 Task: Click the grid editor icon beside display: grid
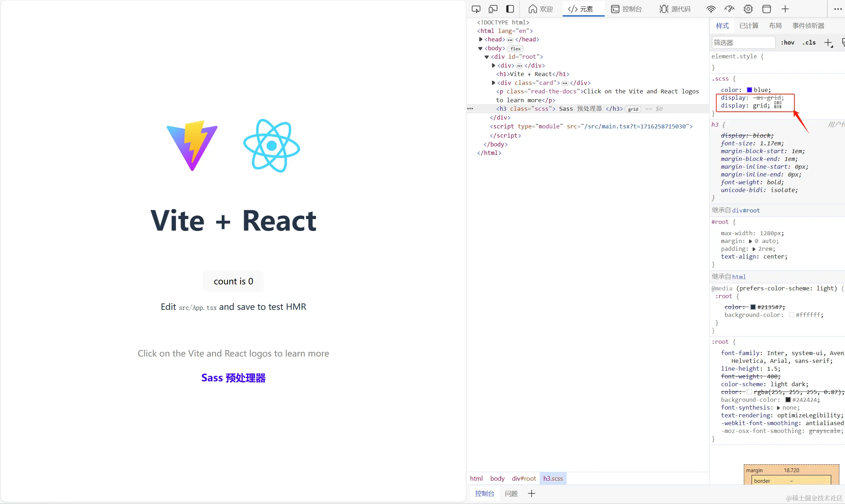[778, 105]
